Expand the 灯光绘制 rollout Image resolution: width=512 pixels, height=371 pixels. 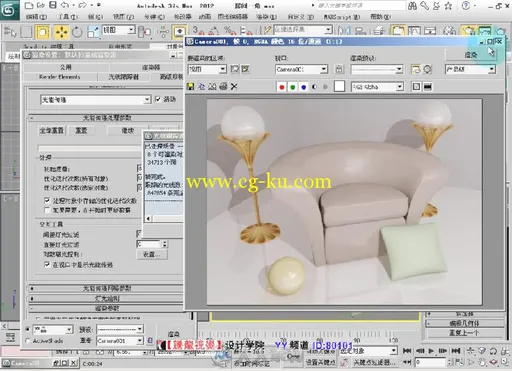point(106,298)
